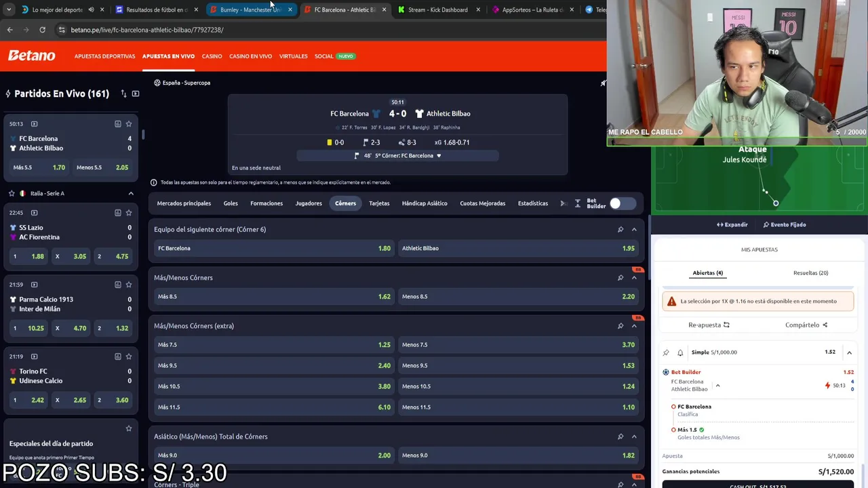Open the sort icon beside Partidos En Vivo
Screen dimensions: 868x488
(123, 94)
